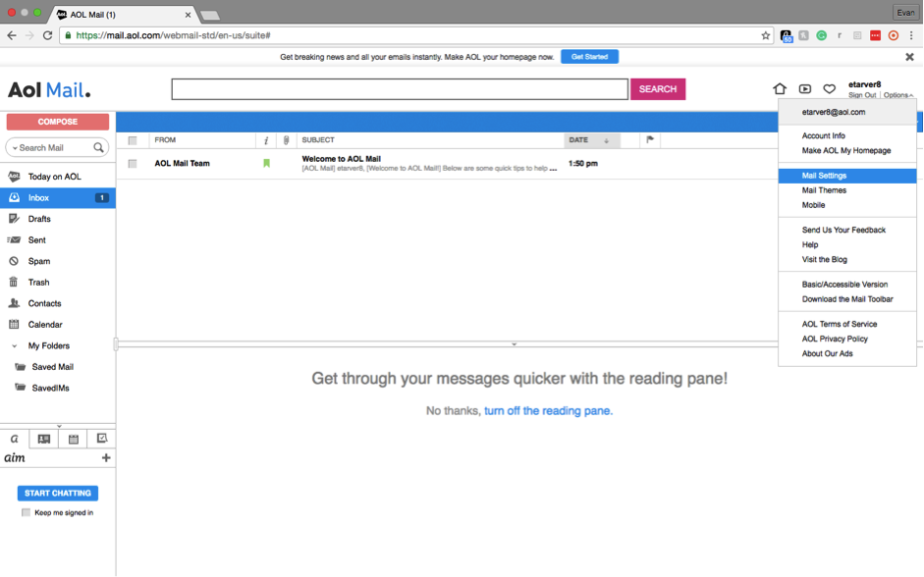Click the green bookmark beside the welcome email
This screenshot has width=924, height=577.
coord(266,163)
